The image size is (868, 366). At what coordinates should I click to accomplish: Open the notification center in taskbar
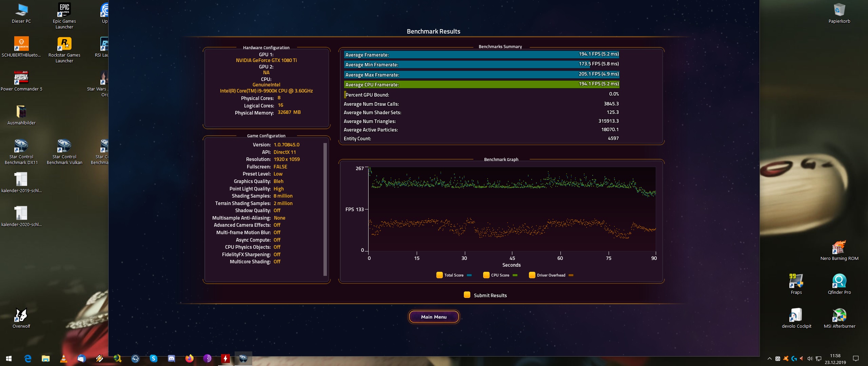[x=855, y=359]
